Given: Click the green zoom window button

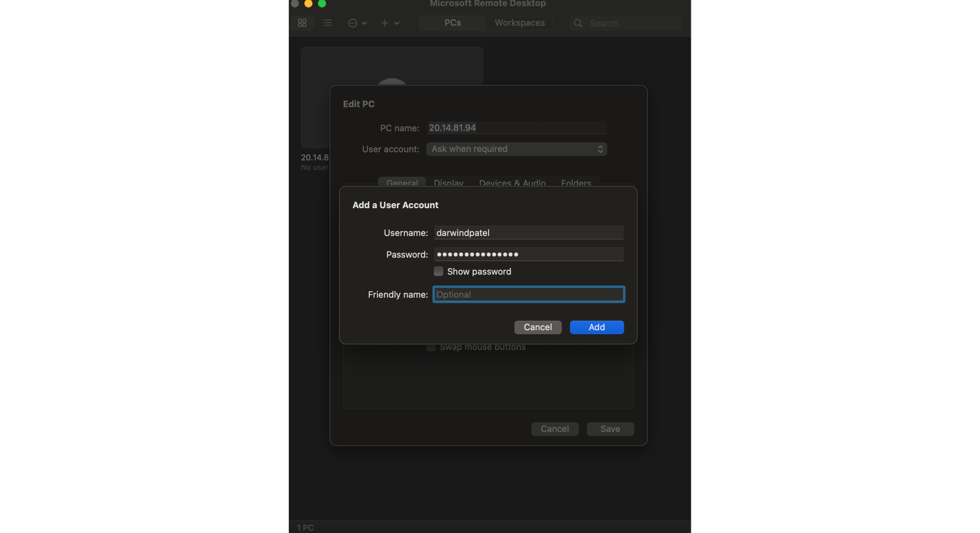Looking at the screenshot, I should [322, 4].
